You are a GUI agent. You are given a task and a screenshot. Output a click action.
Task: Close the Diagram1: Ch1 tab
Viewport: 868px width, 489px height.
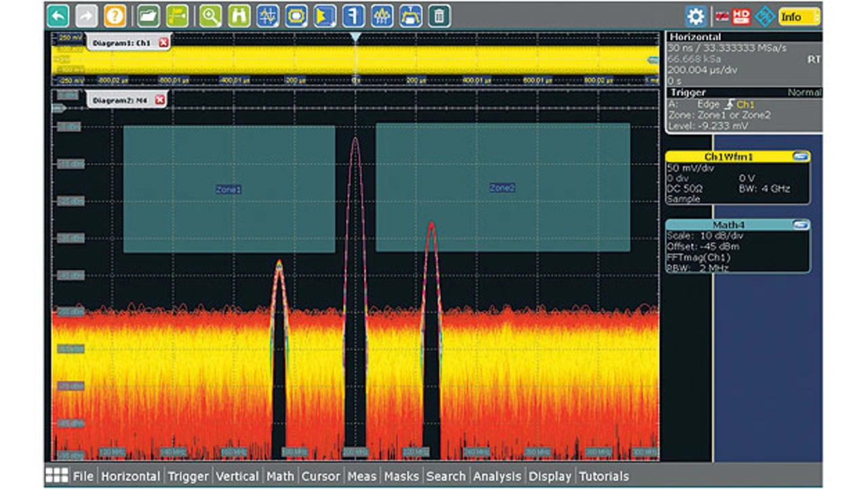[163, 43]
